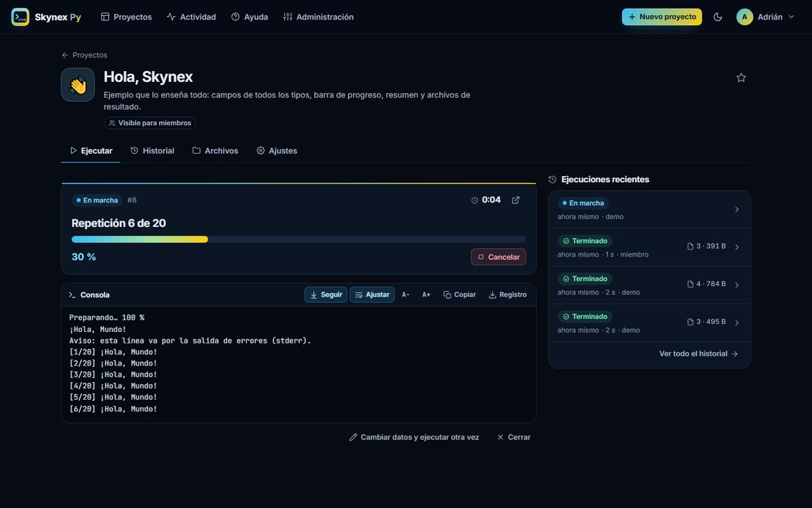Image resolution: width=812 pixels, height=508 pixels.
Task: Open Ver todo el historial link
Action: (698, 354)
